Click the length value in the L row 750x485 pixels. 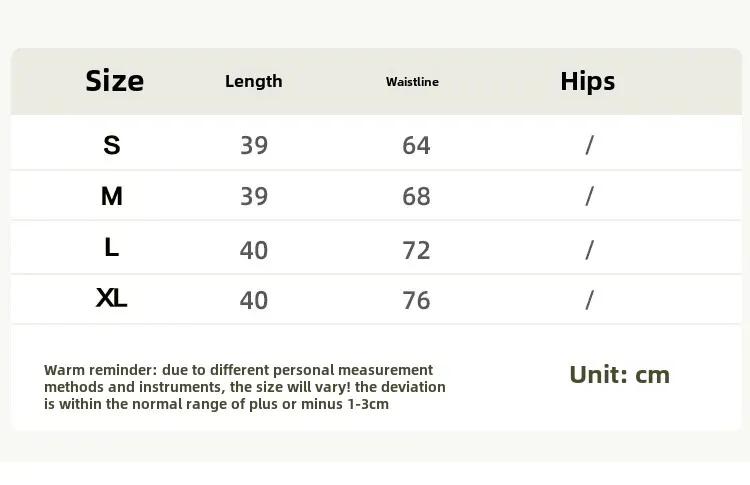pos(254,250)
